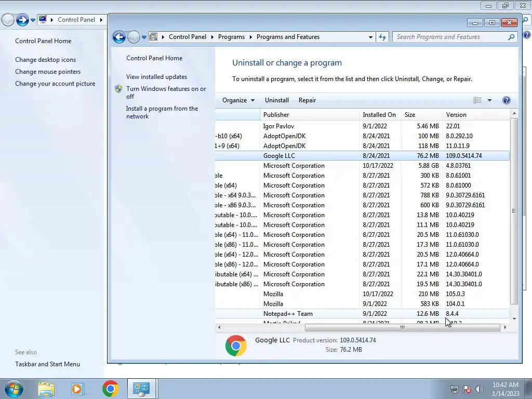Open Taskbar and Start Menu link
532x399 pixels.
click(x=47, y=364)
